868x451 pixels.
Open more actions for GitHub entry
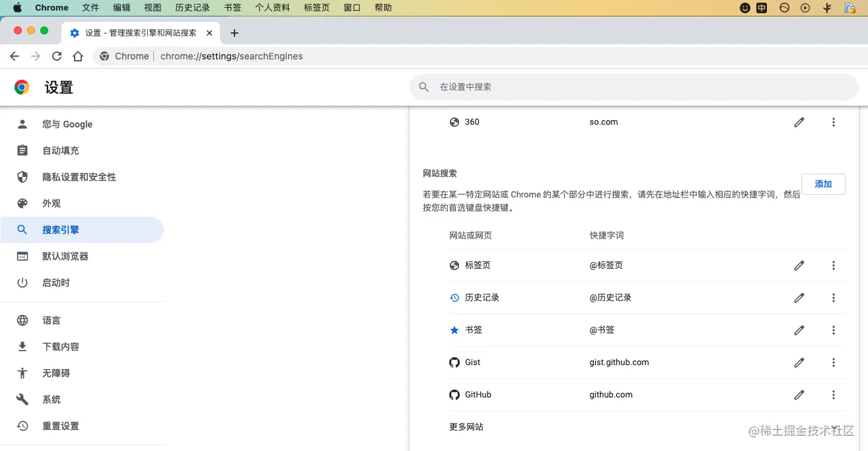(x=834, y=395)
